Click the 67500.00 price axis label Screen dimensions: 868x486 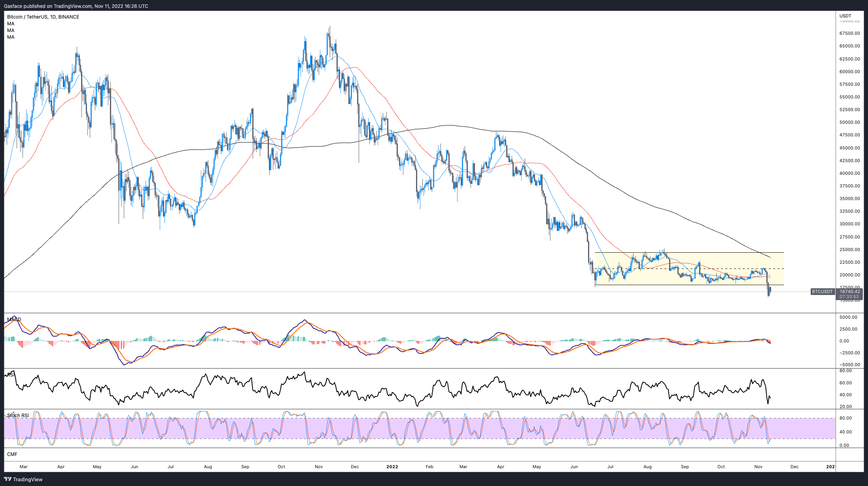(x=849, y=33)
